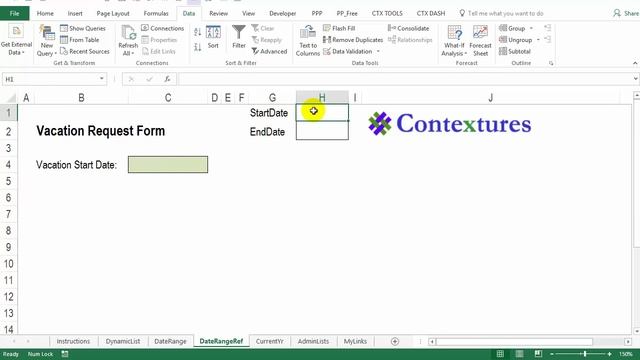Expand the formula bar
This screenshot has width=640, height=360.
pos(636,79)
